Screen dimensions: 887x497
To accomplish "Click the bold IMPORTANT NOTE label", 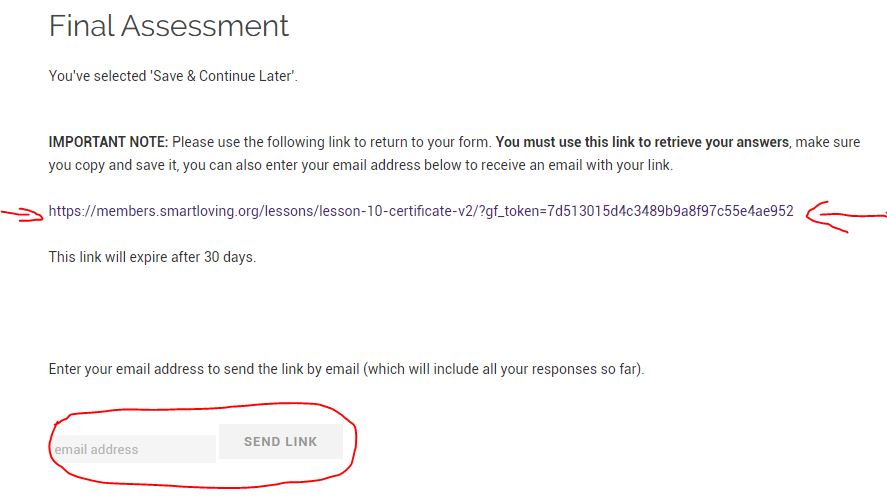I will coord(108,142).
